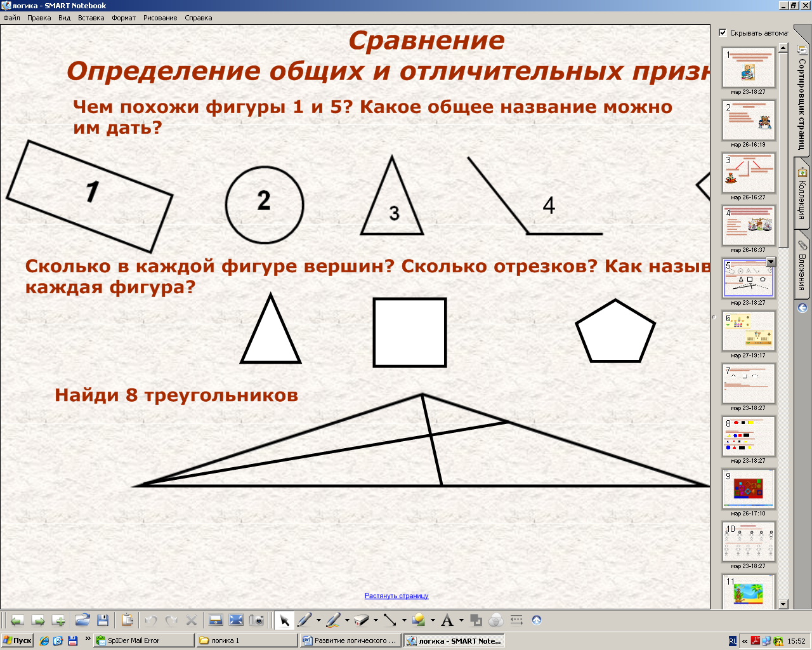The height and width of the screenshot is (650, 812).
Task: Open page 5 thumbnail menu arrow
Action: [x=771, y=262]
